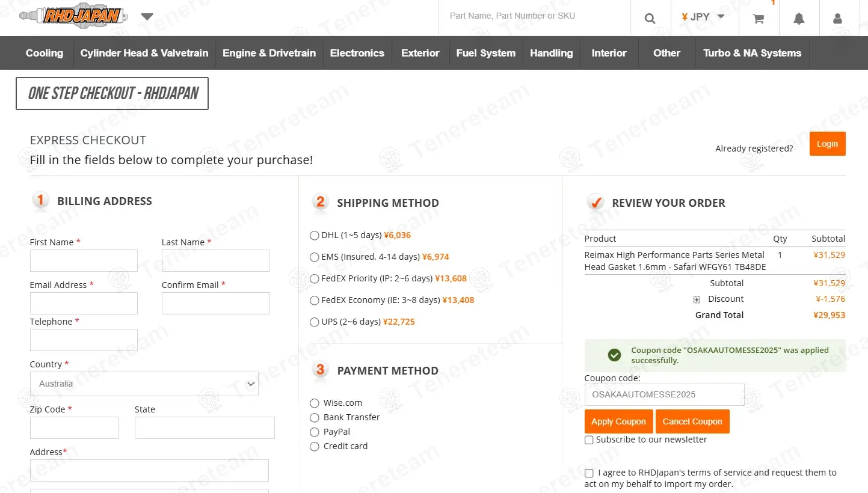Open the Other menu

point(666,53)
